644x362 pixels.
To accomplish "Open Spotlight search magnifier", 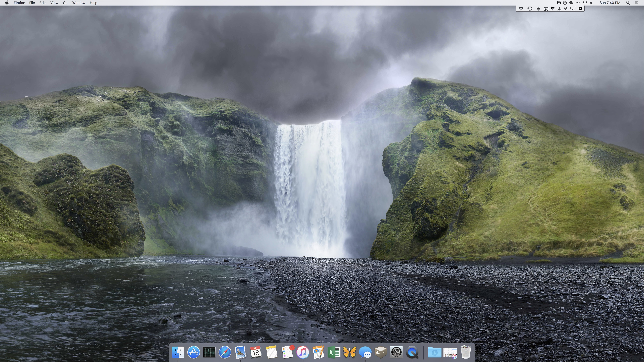I will pos(628,3).
